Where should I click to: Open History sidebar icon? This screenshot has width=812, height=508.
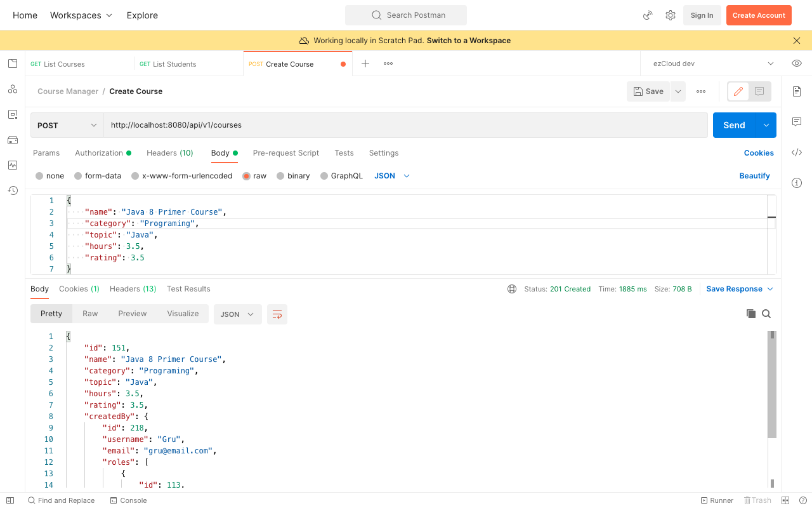[x=13, y=190]
